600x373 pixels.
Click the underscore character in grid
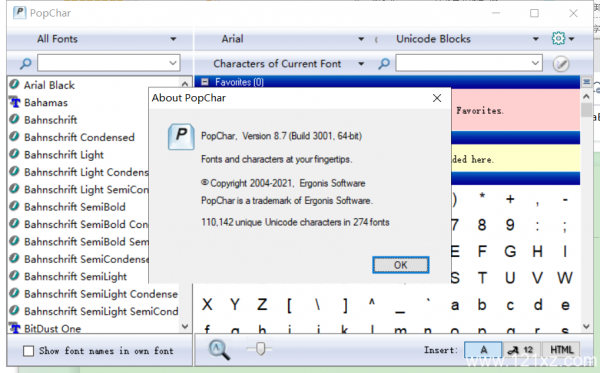(x=400, y=312)
